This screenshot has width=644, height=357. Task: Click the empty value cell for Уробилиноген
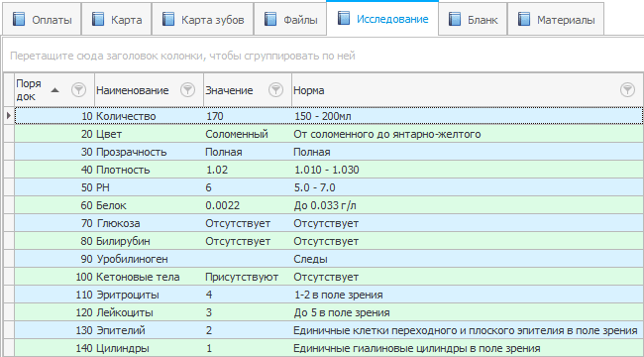click(x=248, y=259)
